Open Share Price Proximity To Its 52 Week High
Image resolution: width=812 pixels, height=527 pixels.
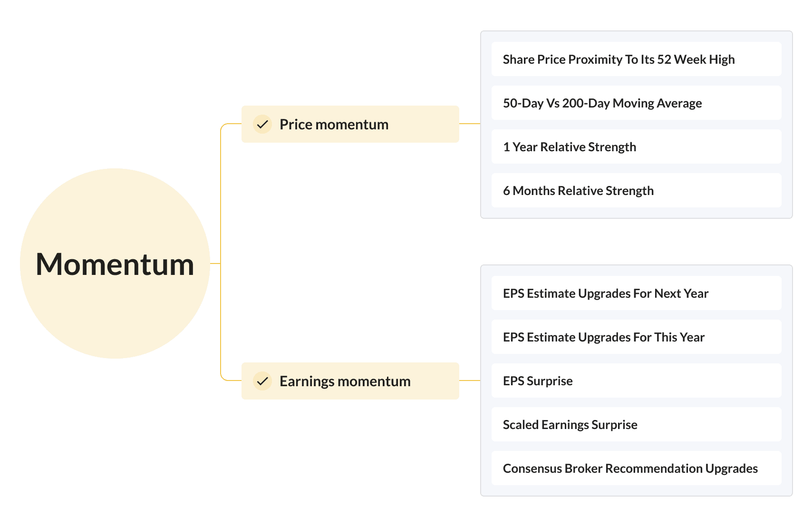(x=637, y=59)
